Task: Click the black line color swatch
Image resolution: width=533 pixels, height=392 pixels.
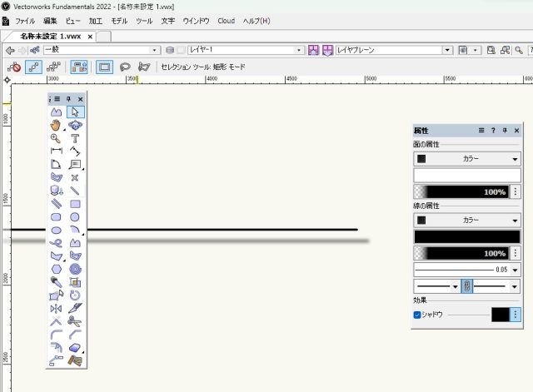Action: 466,236
